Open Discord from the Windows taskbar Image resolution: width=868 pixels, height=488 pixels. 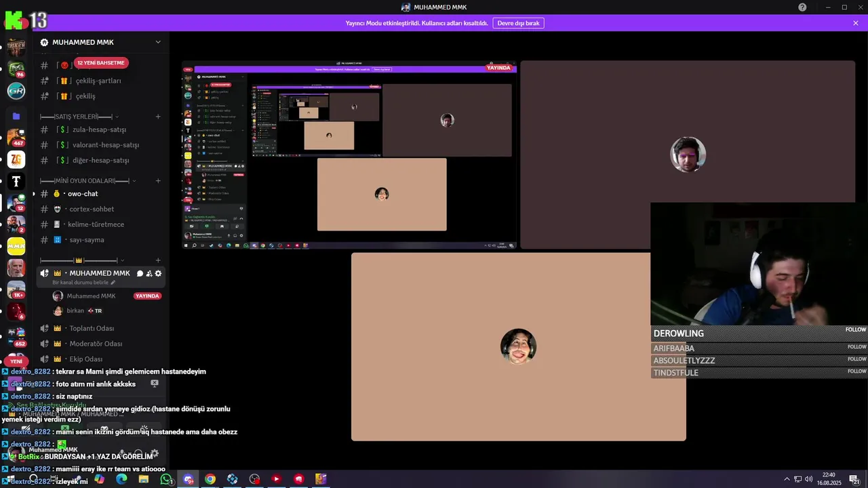188,479
